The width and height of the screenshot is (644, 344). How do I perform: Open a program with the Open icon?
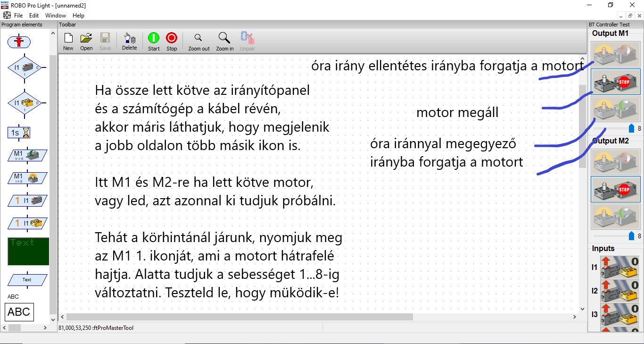[86, 42]
